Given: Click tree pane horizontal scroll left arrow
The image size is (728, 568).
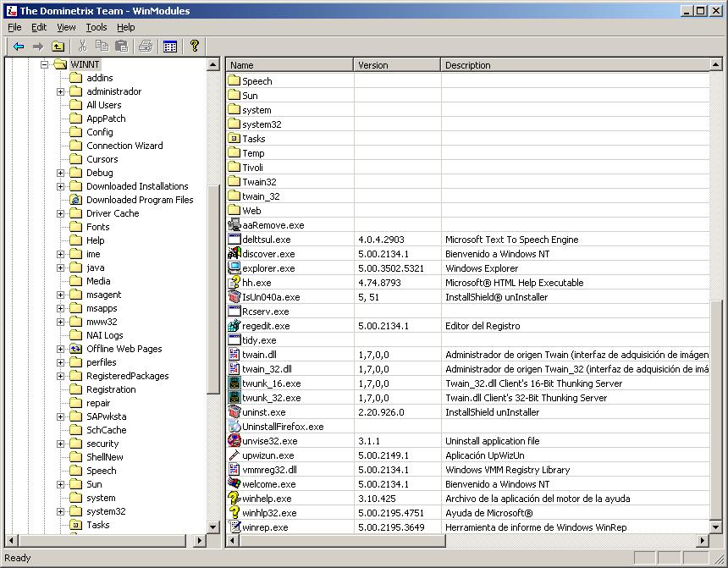Looking at the screenshot, I should click(12, 540).
